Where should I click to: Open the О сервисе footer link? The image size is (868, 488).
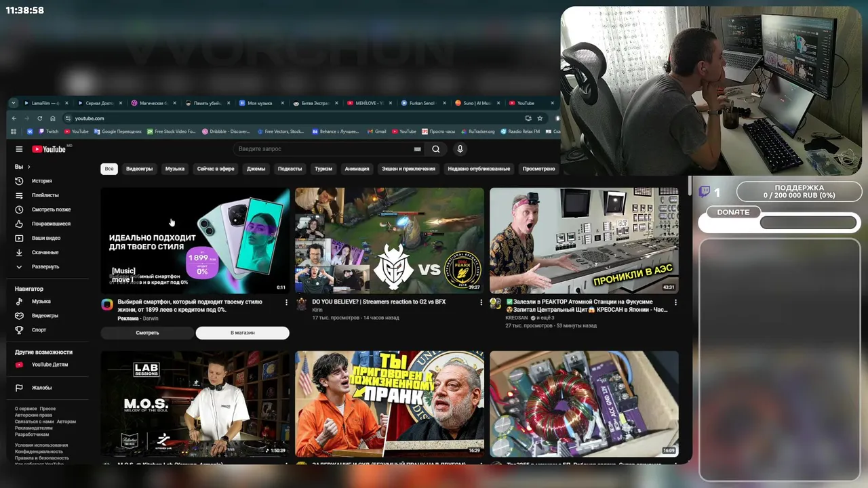[x=28, y=409]
